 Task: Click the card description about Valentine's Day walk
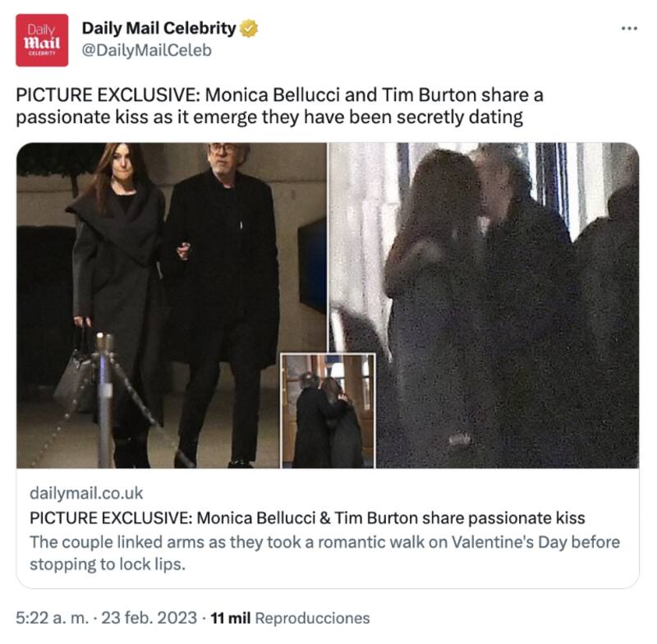pos(324,554)
